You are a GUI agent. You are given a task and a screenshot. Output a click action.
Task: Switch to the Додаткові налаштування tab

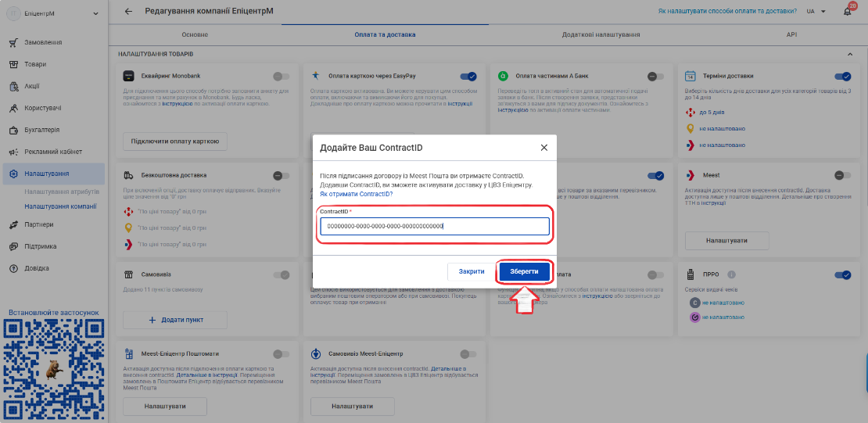pos(601,34)
